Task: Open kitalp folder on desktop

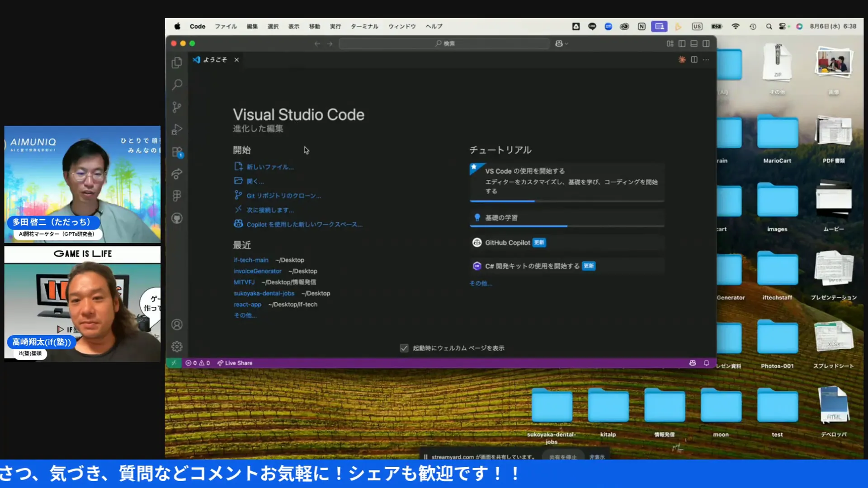Action: pyautogui.click(x=608, y=413)
